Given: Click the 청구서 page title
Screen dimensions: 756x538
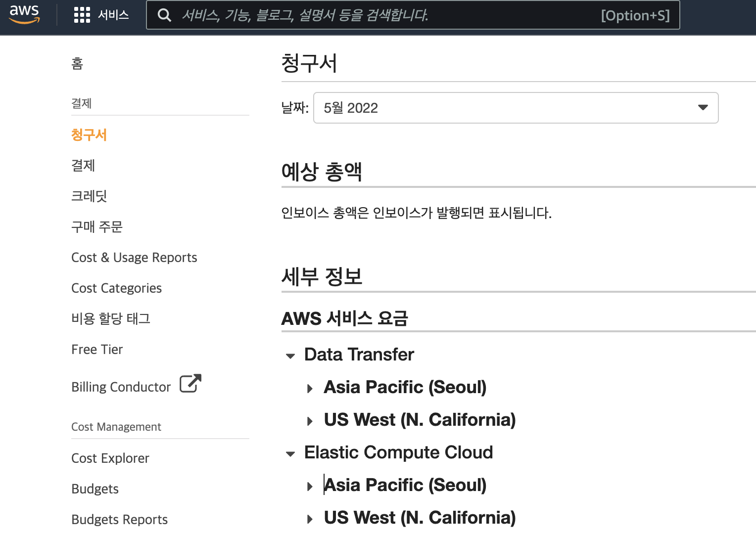Looking at the screenshot, I should click(x=309, y=63).
